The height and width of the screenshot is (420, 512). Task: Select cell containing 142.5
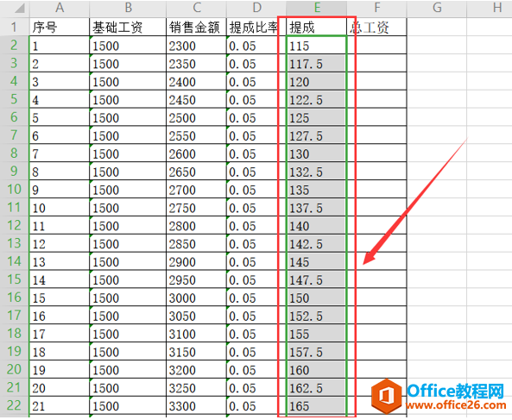(x=316, y=243)
